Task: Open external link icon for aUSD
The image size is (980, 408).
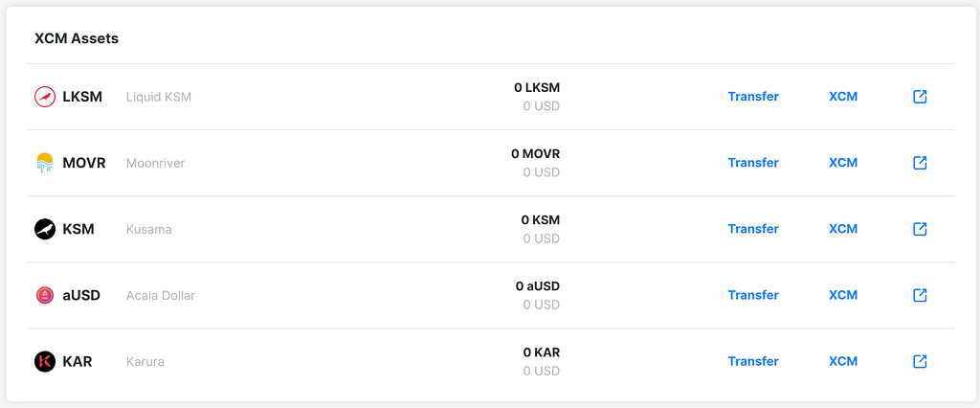Action: [920, 295]
